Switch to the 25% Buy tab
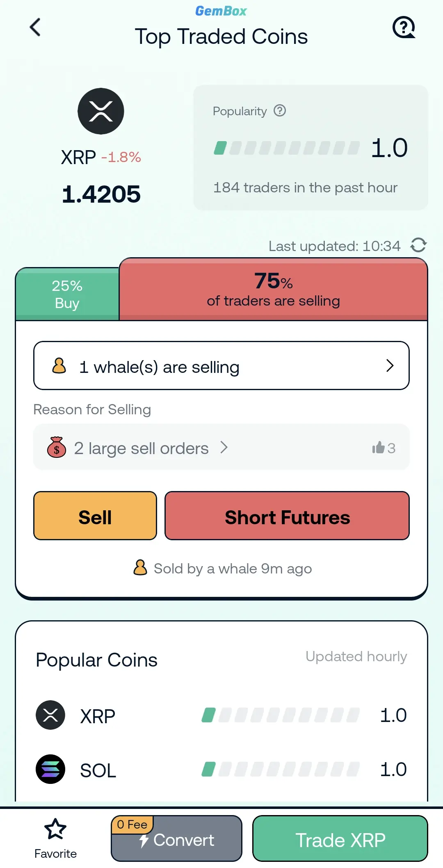Viewport: 443px width, 868px height. 67,294
